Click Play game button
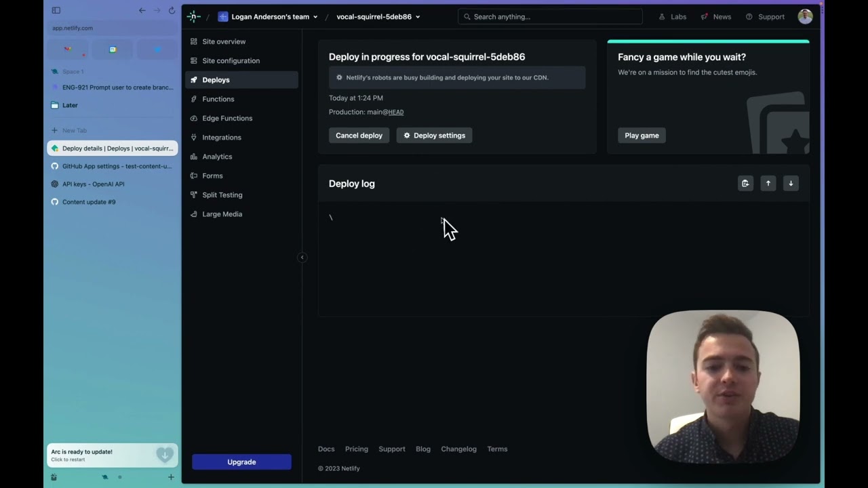868x488 pixels. (x=642, y=136)
